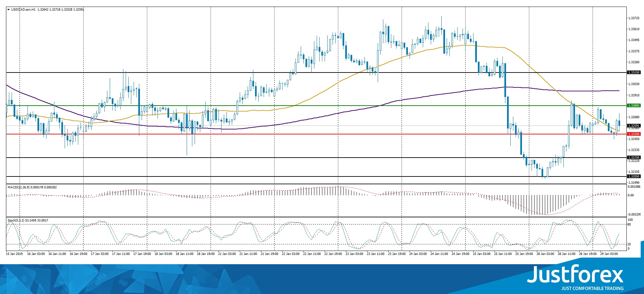
Task: Click the current price tag 1.32591
Action: 634,126
